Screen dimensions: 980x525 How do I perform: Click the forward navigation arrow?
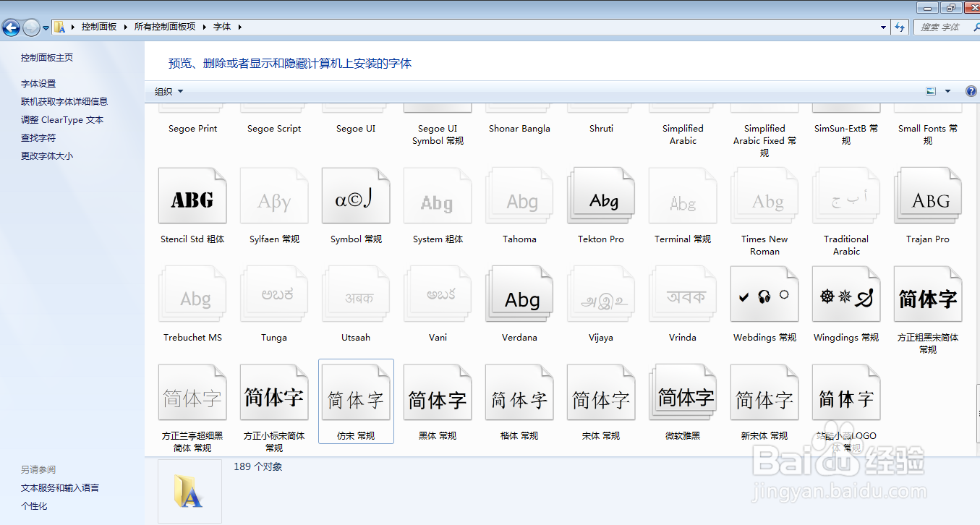[x=31, y=28]
